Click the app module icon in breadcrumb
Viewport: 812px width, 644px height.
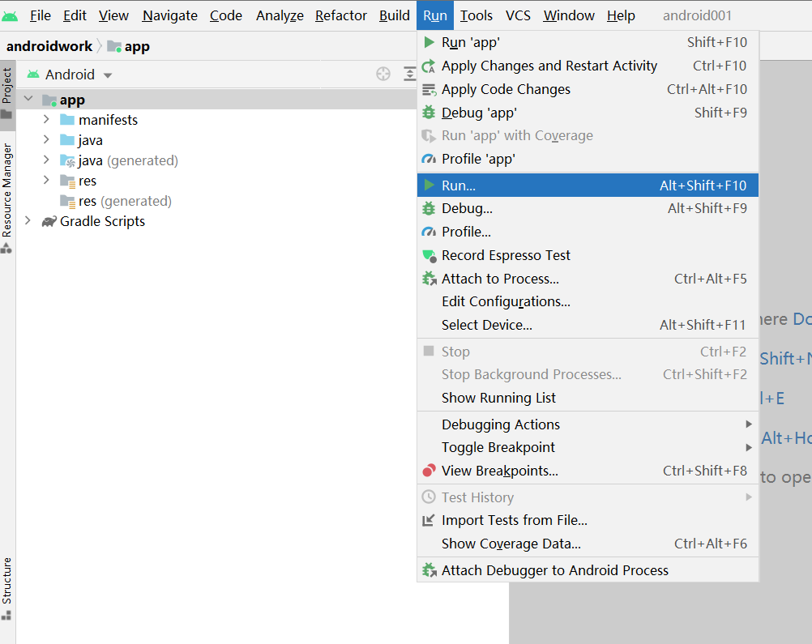114,47
